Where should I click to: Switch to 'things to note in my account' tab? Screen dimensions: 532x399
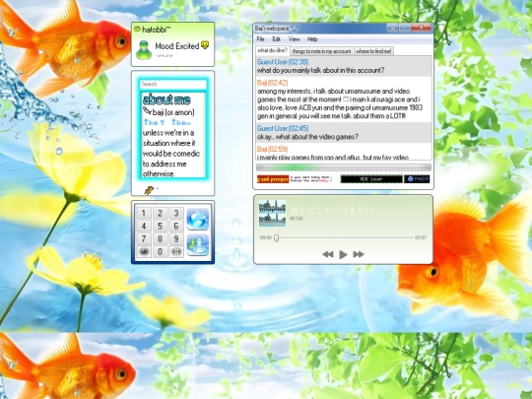(x=321, y=51)
